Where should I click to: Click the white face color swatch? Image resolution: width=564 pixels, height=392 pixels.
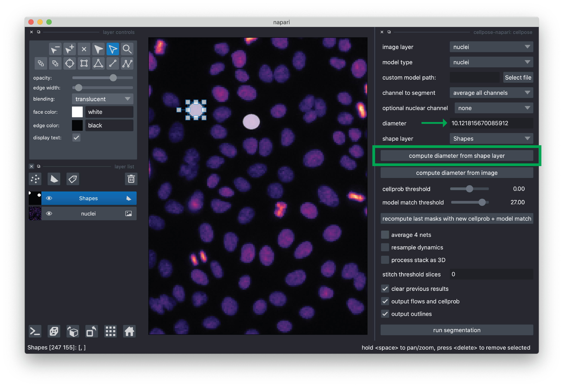[77, 112]
